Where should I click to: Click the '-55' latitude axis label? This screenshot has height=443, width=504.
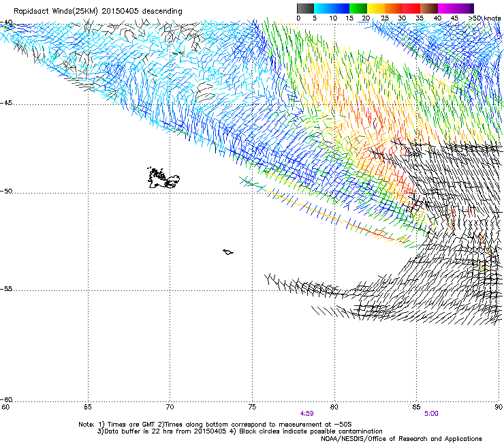6,289
